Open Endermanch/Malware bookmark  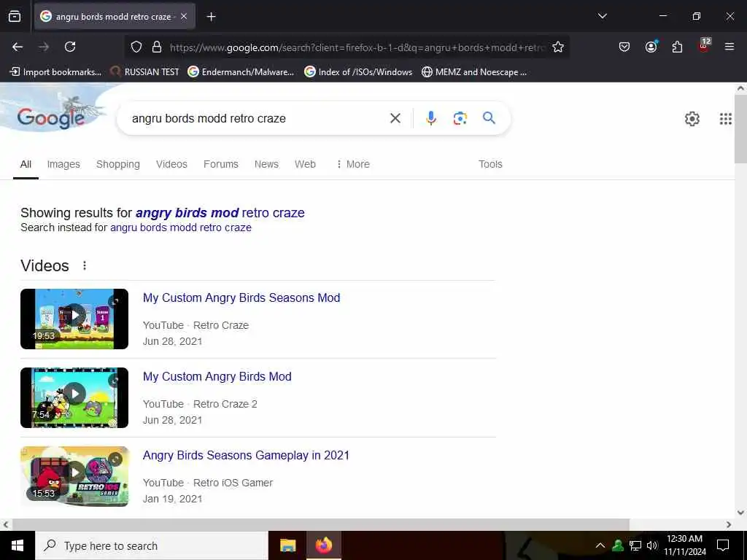click(241, 72)
